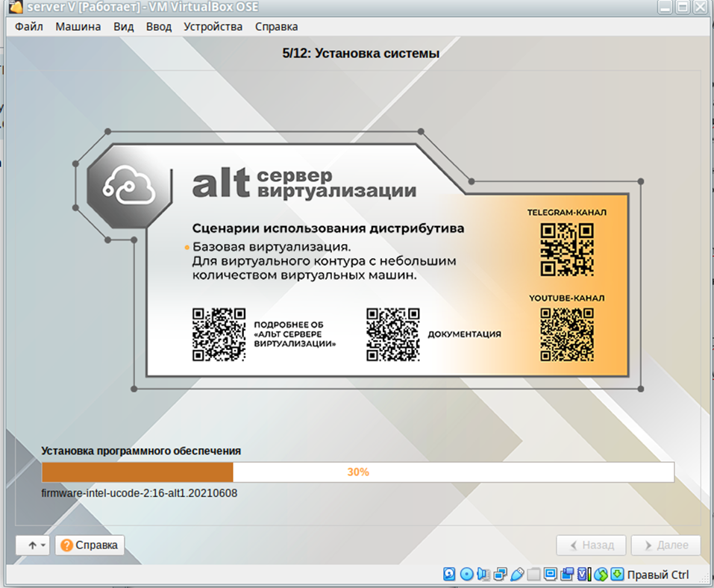Screen dimensions: 714x588
Task: Click the display status icon
Action: pyautogui.click(x=550, y=574)
